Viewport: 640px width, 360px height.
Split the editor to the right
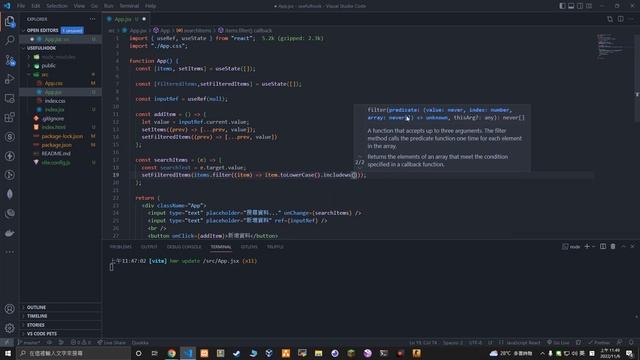tap(620, 19)
